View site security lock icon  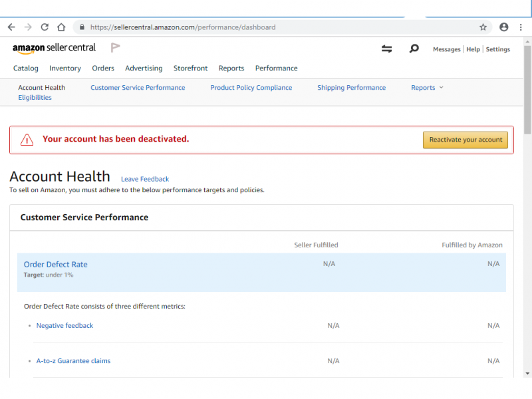pyautogui.click(x=82, y=27)
